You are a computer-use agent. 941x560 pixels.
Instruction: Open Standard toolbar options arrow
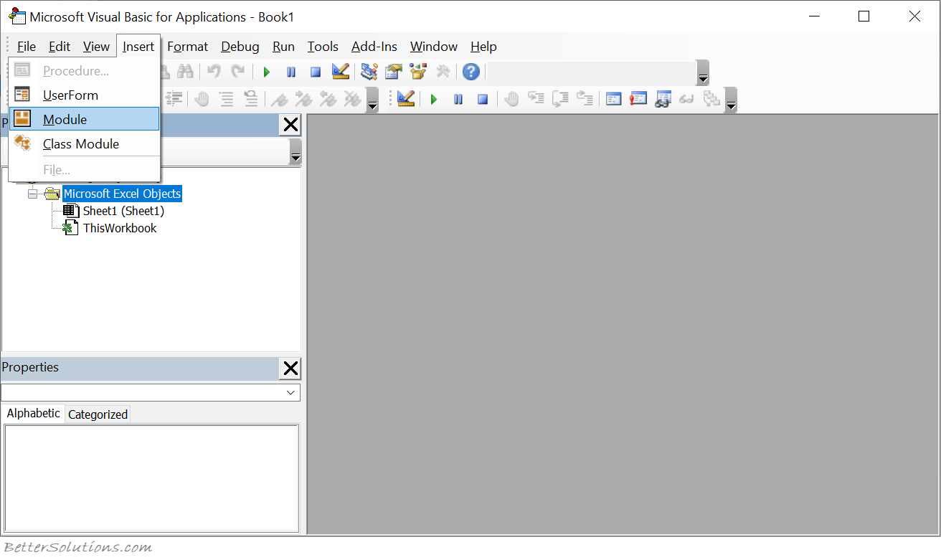coord(704,72)
